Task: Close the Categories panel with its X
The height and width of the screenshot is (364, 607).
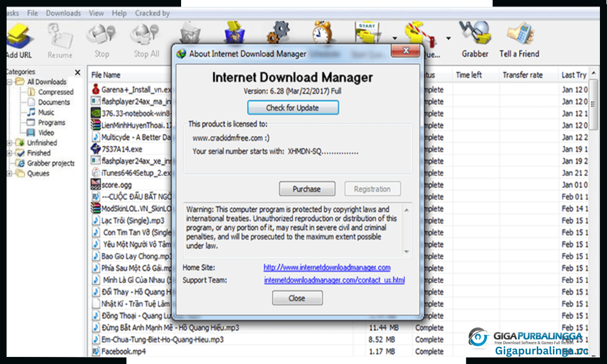Action: (x=77, y=72)
